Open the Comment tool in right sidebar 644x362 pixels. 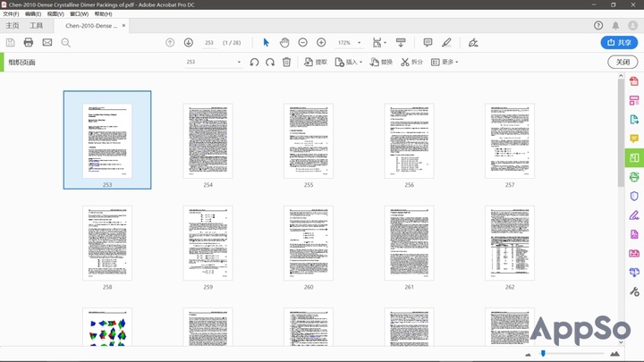[634, 139]
